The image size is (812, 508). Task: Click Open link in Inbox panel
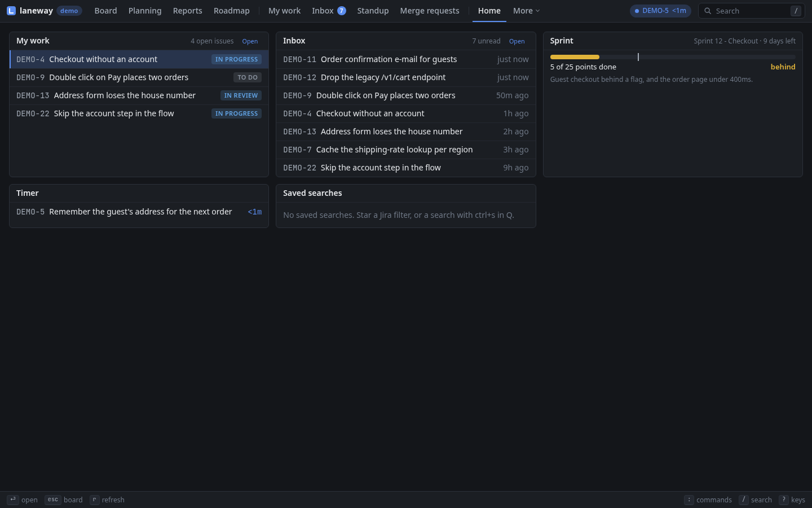[x=517, y=41]
